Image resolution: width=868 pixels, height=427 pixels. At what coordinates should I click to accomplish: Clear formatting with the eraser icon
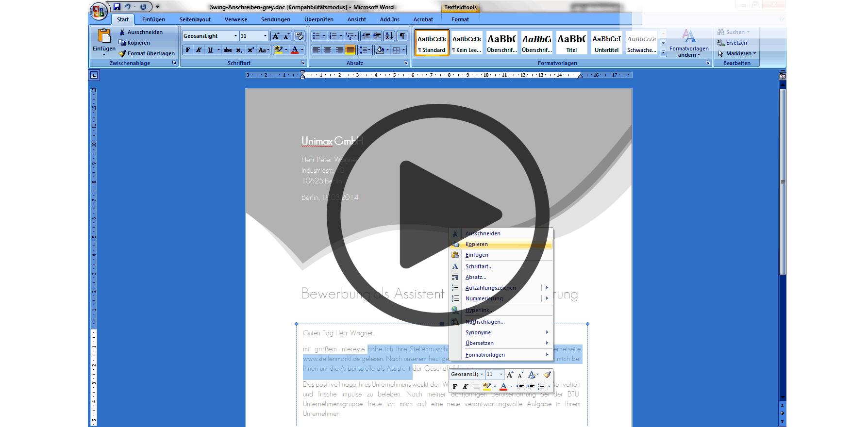tap(300, 36)
